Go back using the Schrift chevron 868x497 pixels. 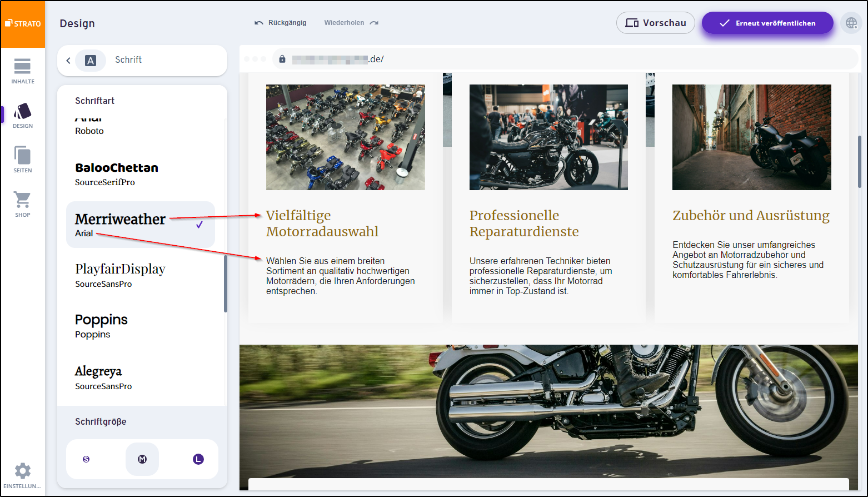pyautogui.click(x=68, y=60)
